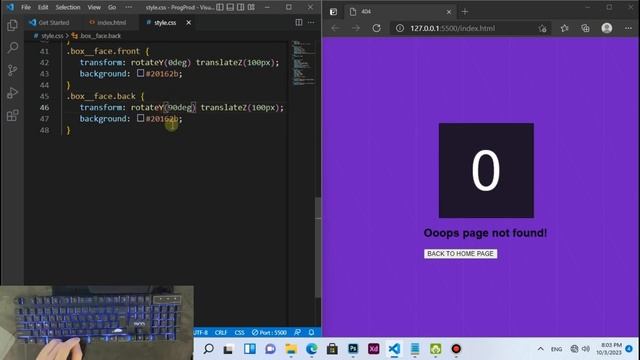Screen dimensions: 640x360
Task: Click line number 46 in gutter
Action: [44, 108]
